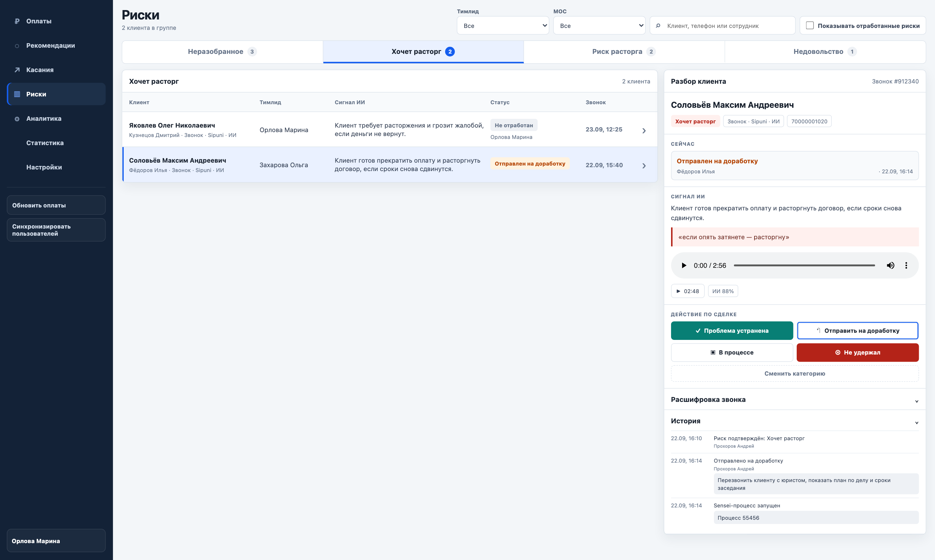Click Не отработан status badge
Screen dimensions: 935x560
click(514, 125)
